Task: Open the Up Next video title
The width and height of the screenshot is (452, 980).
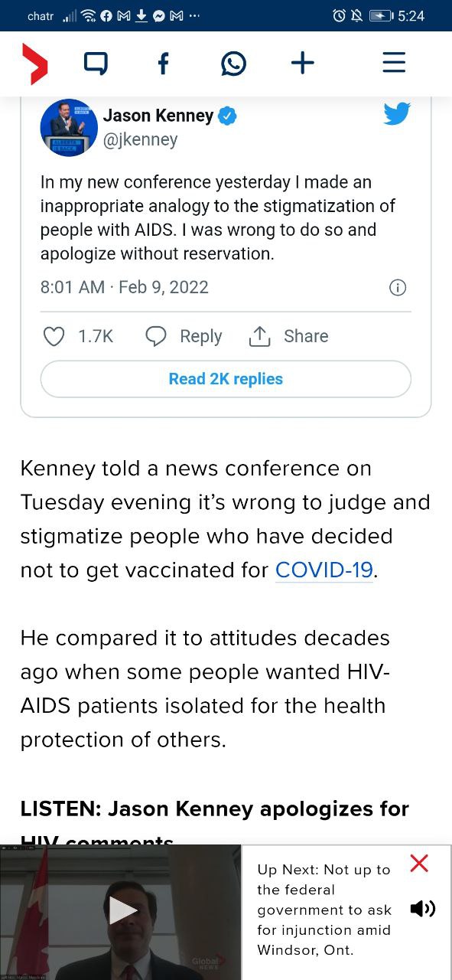Action: pyautogui.click(x=325, y=910)
